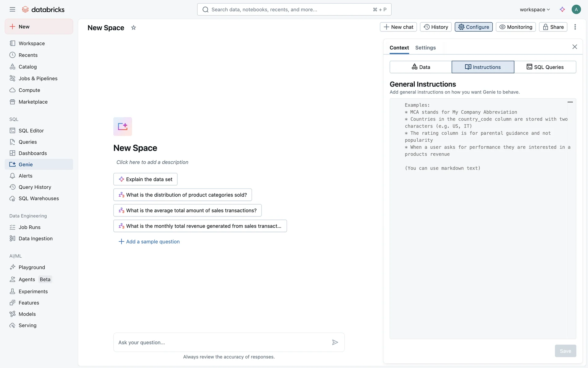Click the Ask your question field
This screenshot has width=588, height=368.
click(x=222, y=342)
